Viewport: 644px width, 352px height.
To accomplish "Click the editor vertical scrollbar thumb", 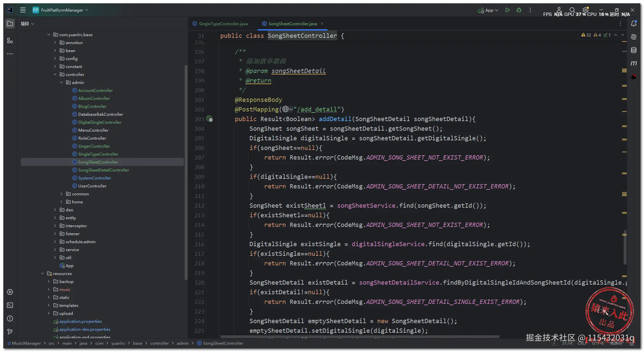I will click(625, 247).
